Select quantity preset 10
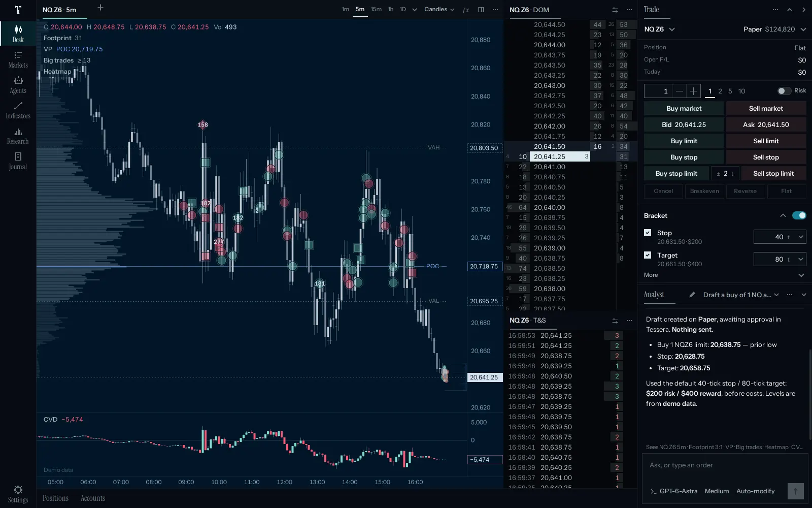This screenshot has width=812, height=508. (x=741, y=91)
